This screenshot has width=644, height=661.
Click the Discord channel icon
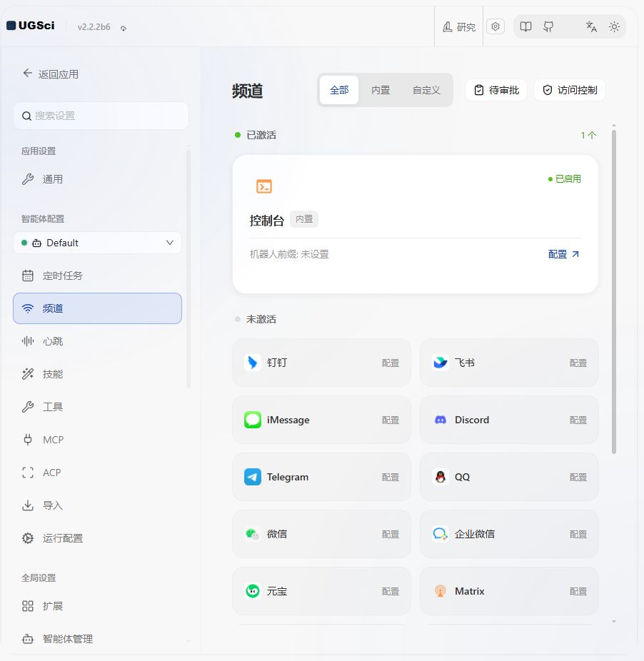tap(441, 420)
